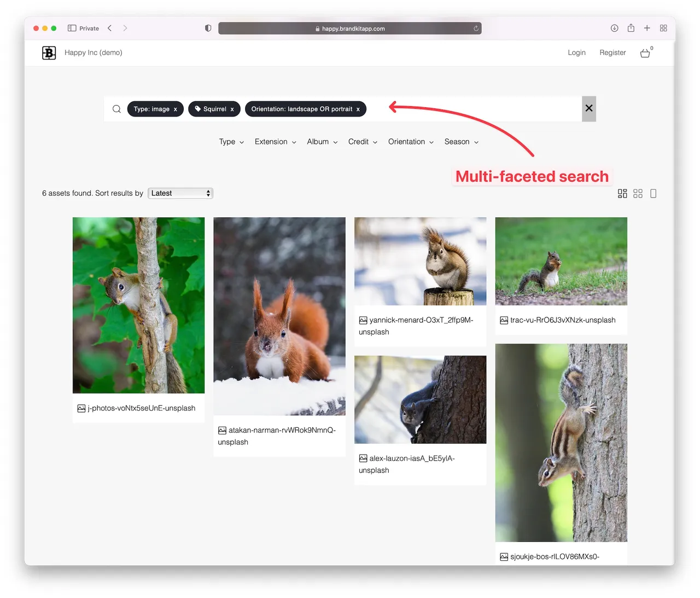
Task: Click the privacy shield icon in Safari
Action: (x=208, y=28)
